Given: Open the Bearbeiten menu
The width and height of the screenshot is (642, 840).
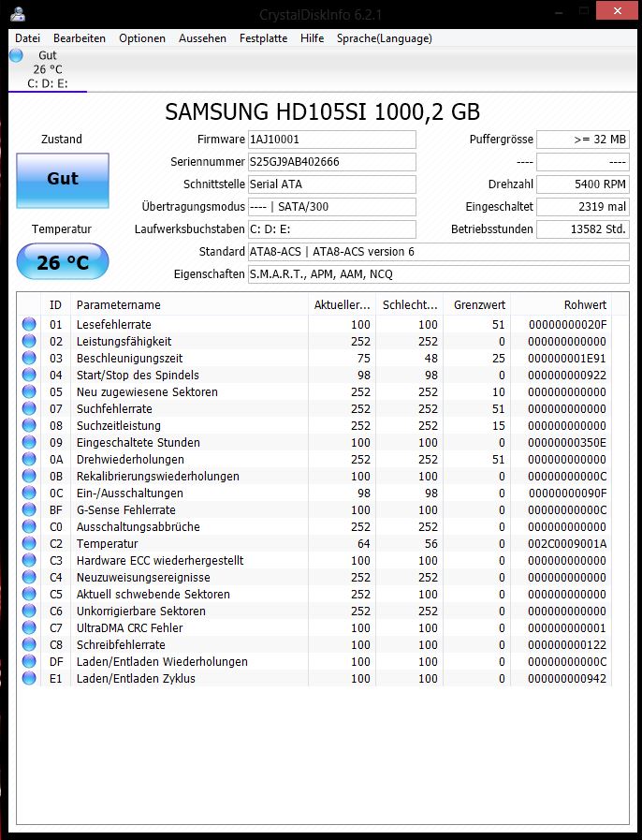Looking at the screenshot, I should (80, 38).
